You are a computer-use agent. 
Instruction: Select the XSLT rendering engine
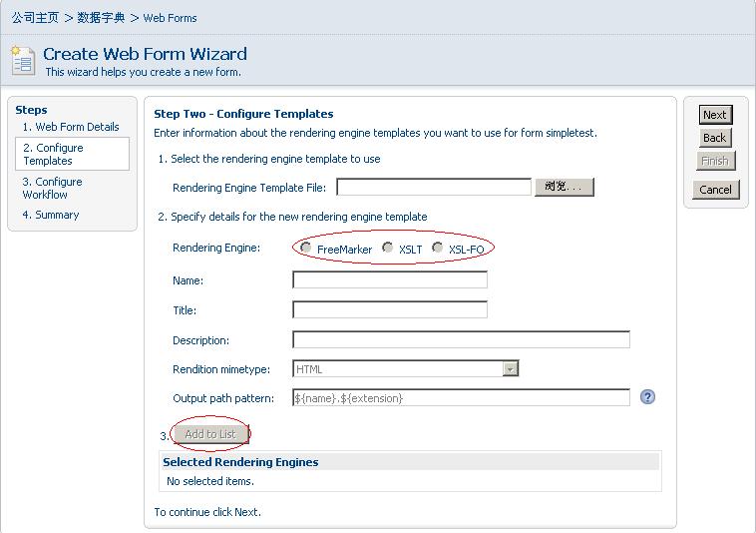click(388, 248)
